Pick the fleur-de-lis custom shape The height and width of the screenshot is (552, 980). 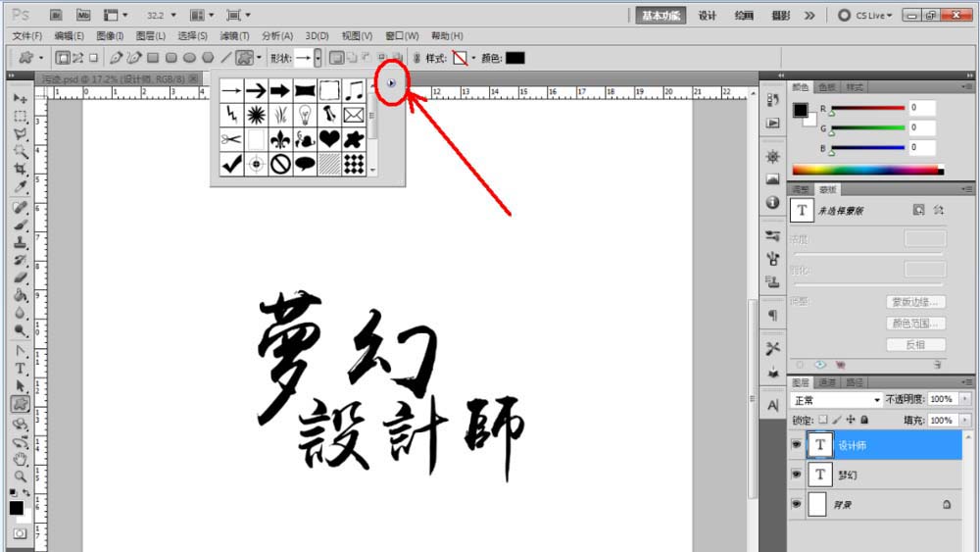[x=280, y=139]
